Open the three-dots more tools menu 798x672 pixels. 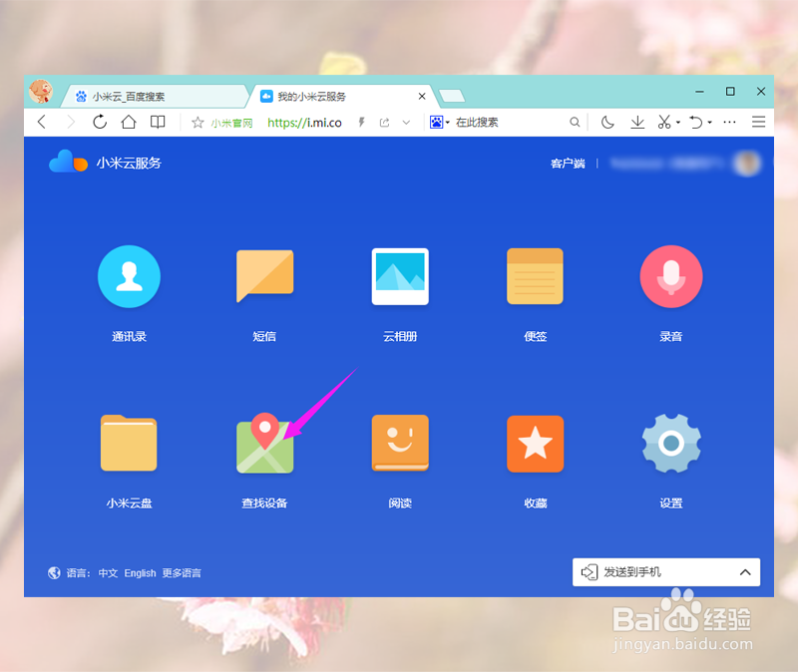tap(729, 122)
